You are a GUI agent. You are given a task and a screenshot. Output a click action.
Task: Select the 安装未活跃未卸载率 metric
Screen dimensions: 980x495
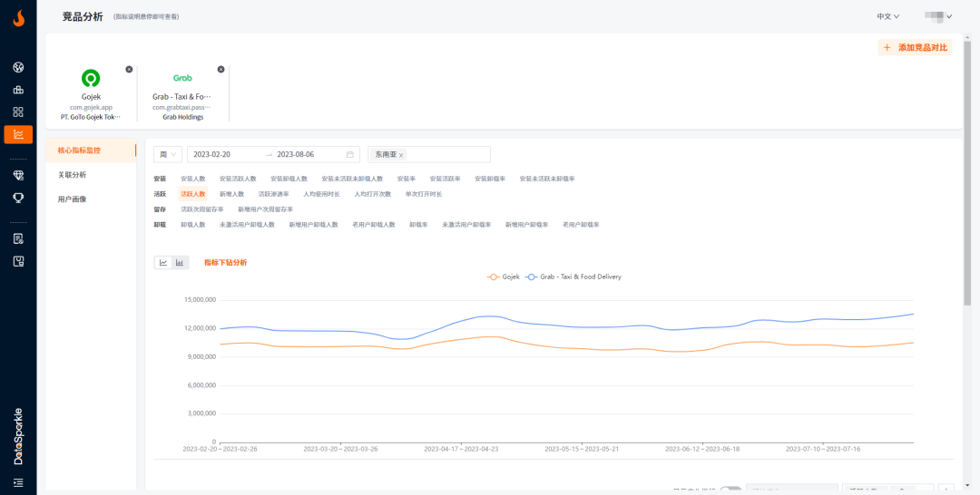pos(547,179)
